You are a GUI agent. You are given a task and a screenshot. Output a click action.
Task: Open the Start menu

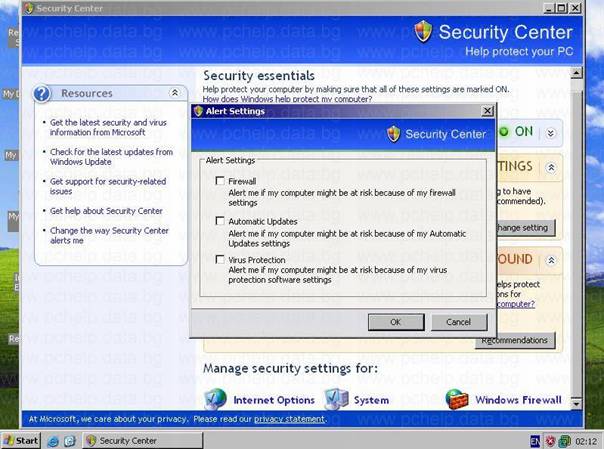click(x=21, y=440)
